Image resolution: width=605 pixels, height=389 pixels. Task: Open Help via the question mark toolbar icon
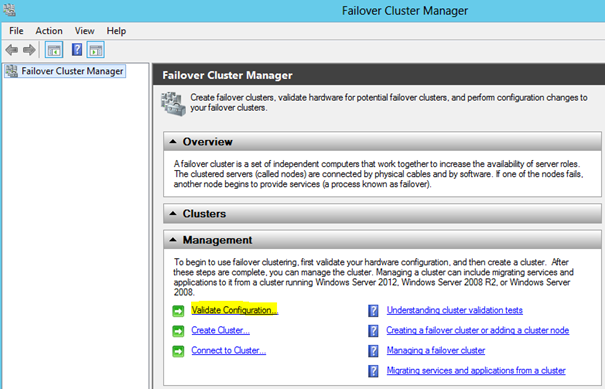tap(77, 49)
